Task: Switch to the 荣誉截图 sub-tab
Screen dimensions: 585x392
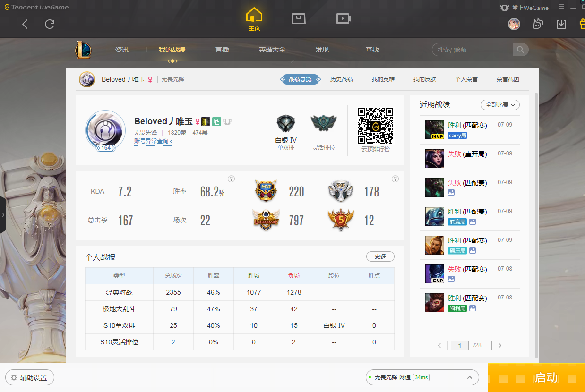Action: tap(508, 79)
